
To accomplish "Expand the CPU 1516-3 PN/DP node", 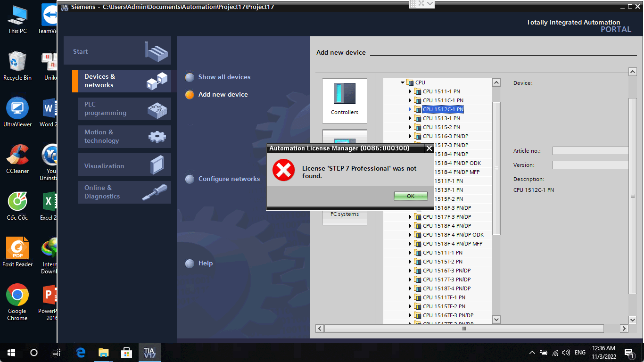I will point(410,136).
